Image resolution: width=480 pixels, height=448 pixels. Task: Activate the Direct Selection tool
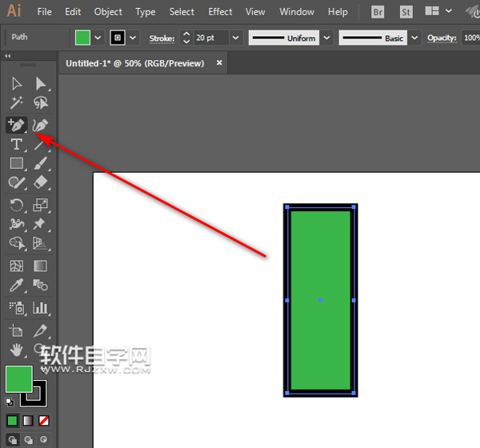(41, 83)
